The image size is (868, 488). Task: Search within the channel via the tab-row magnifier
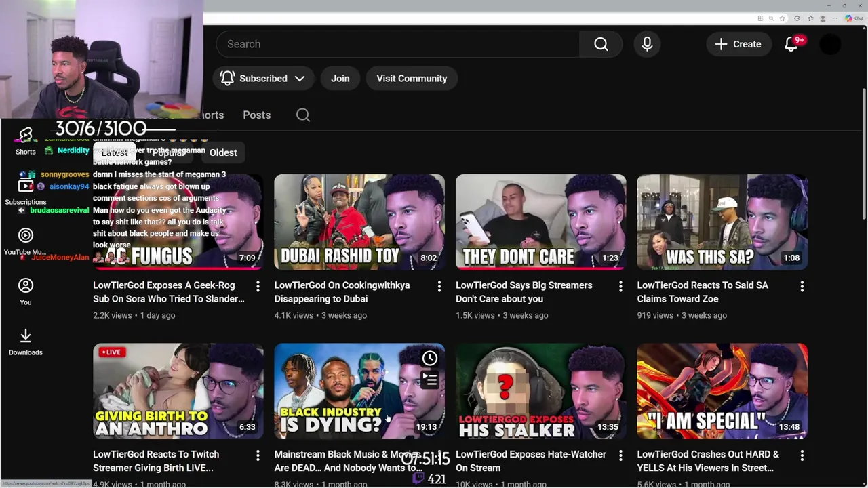303,115
